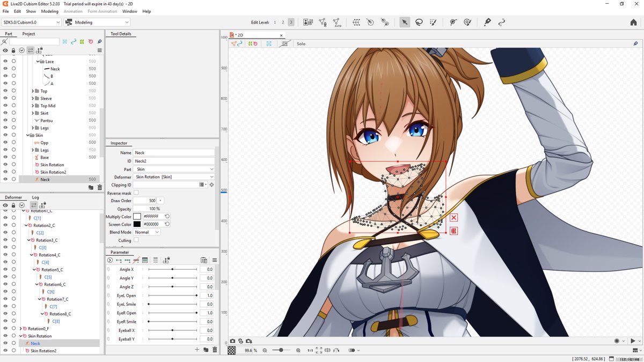This screenshot has width=644, height=362.
Task: Open the Texture Atlas editor icon
Action: point(308,22)
